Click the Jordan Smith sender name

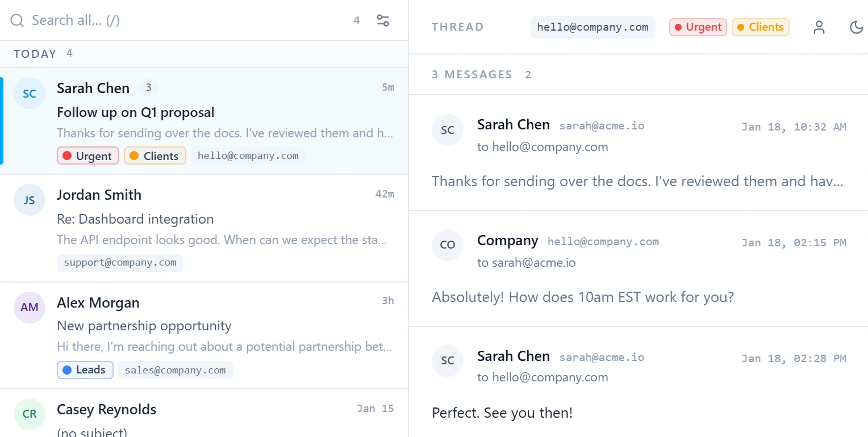[99, 195]
